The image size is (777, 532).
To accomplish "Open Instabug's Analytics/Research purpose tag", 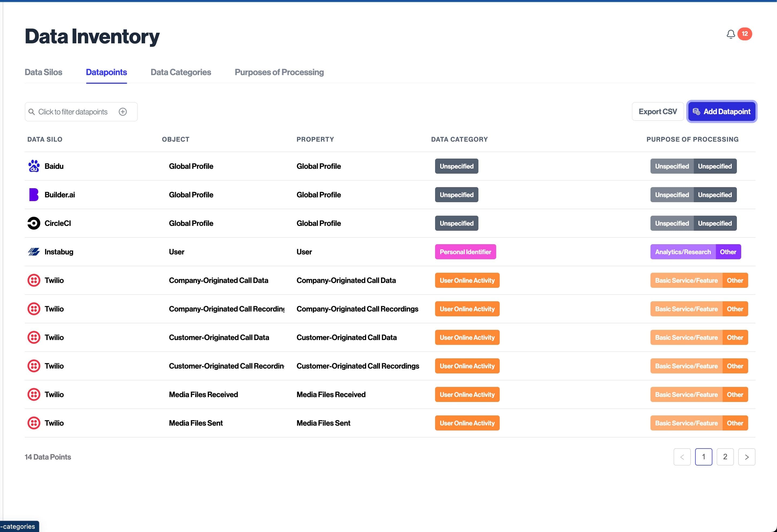I will [683, 252].
